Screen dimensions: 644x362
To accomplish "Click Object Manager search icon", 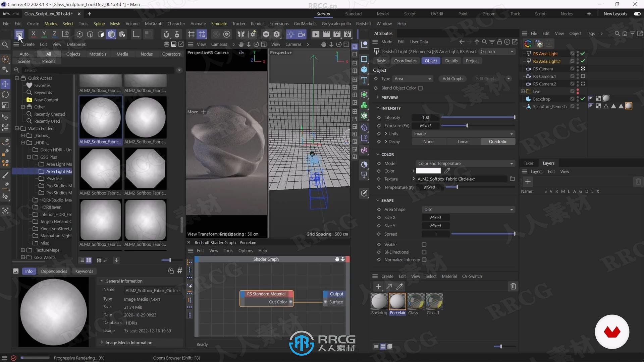I will click(617, 34).
